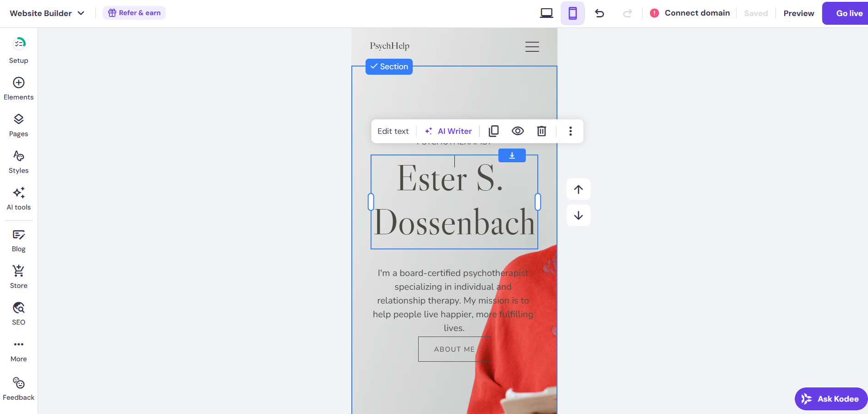Click Edit text in element toolbar
Image resolution: width=868 pixels, height=414 pixels.
coord(393,131)
